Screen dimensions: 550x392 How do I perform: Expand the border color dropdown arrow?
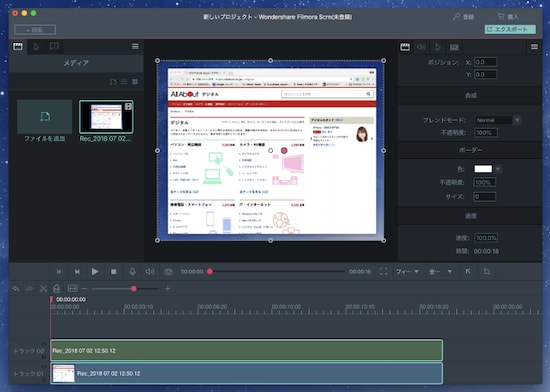pos(498,169)
